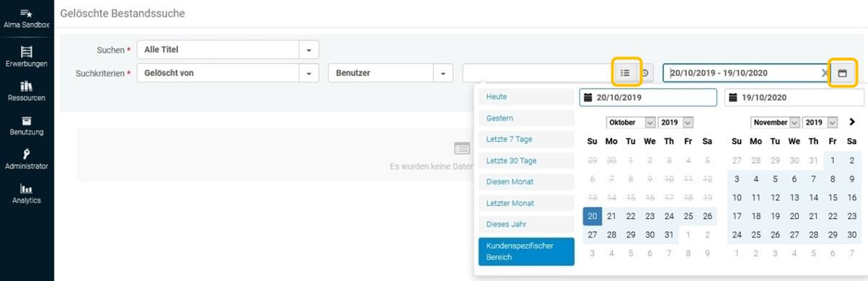Click the clock history icon

tap(645, 73)
